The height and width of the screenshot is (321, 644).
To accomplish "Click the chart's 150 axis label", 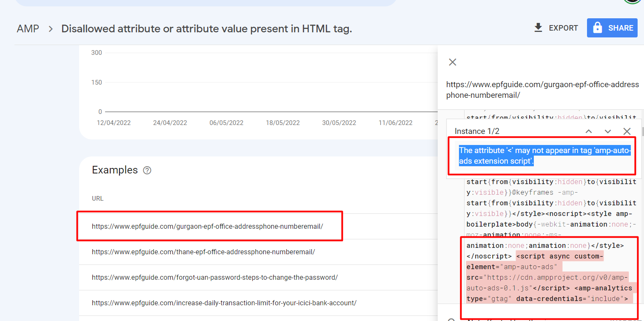I will click(97, 82).
